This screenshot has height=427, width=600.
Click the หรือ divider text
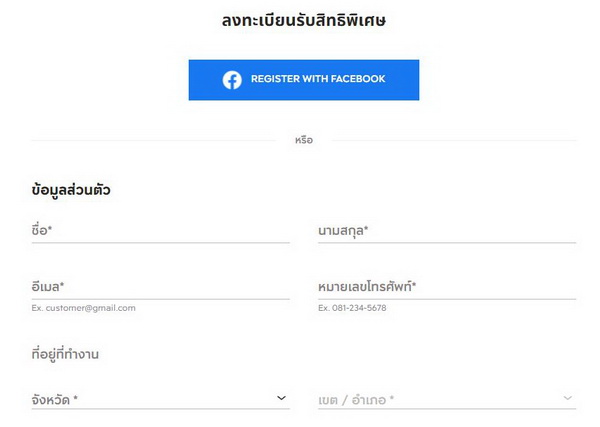304,140
